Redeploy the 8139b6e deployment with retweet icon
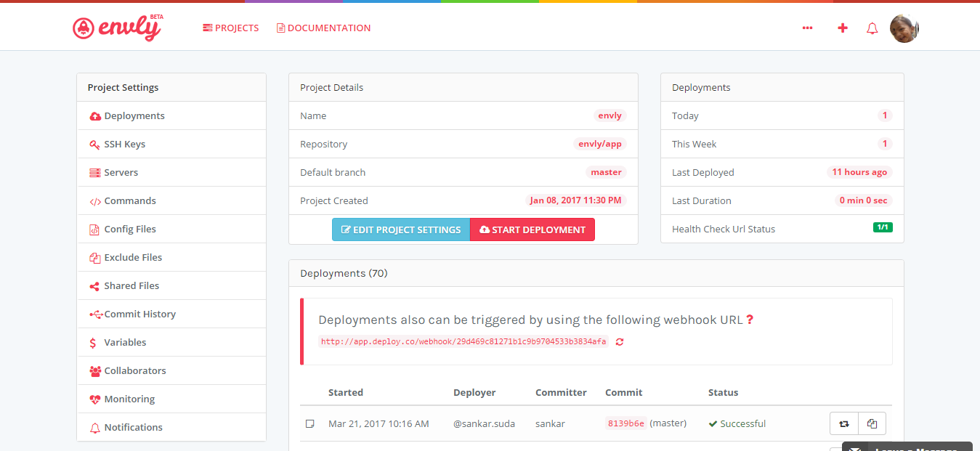This screenshot has height=451, width=980. 844,423
